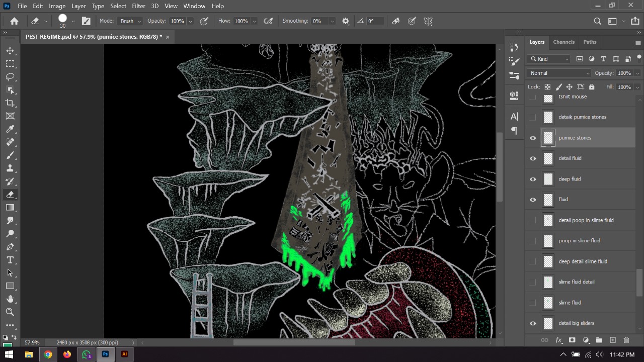644x362 pixels.
Task: Select the slime fluid layer thumbnail
Action: click(548, 303)
